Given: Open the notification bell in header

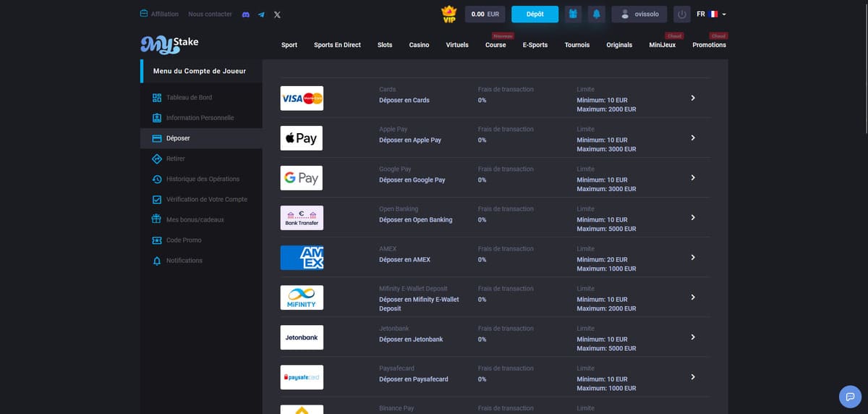Looking at the screenshot, I should [597, 14].
